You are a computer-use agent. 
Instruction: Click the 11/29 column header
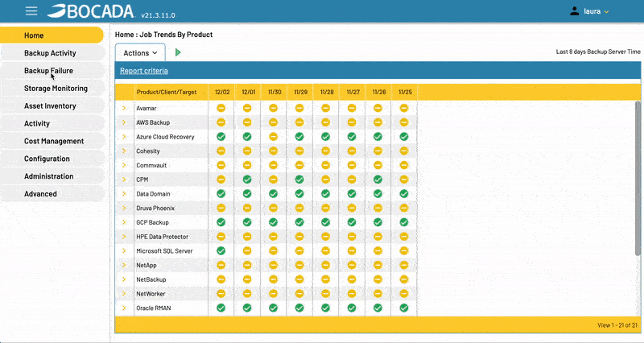coord(300,92)
